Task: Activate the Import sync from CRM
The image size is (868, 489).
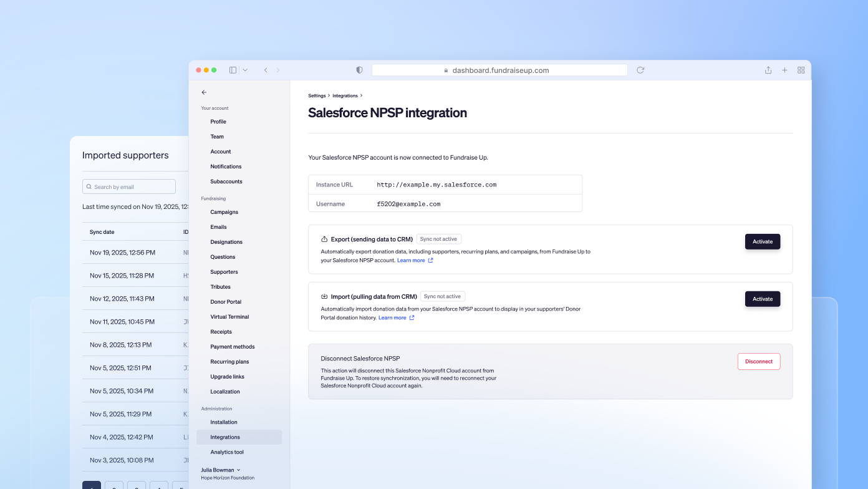Action: [x=762, y=299]
